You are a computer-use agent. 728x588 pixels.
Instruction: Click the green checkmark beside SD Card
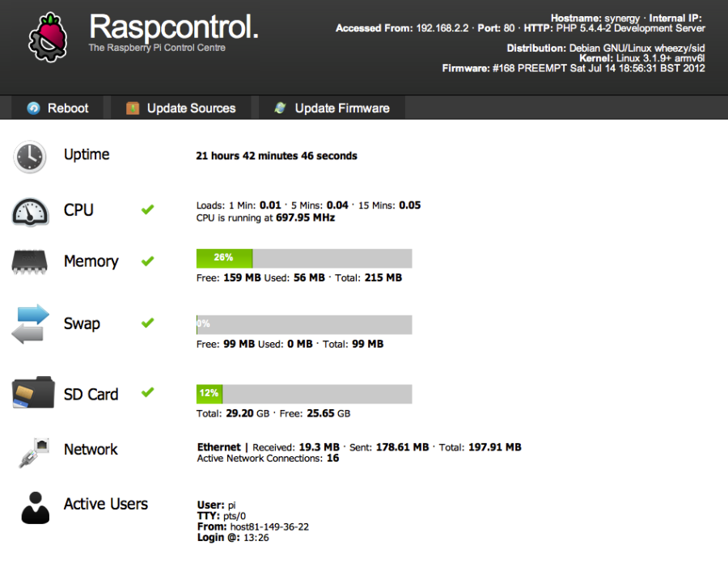[x=147, y=392]
